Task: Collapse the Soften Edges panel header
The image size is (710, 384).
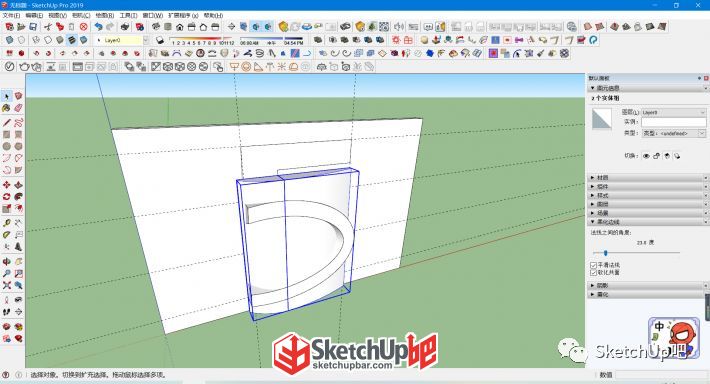Action: 648,222
